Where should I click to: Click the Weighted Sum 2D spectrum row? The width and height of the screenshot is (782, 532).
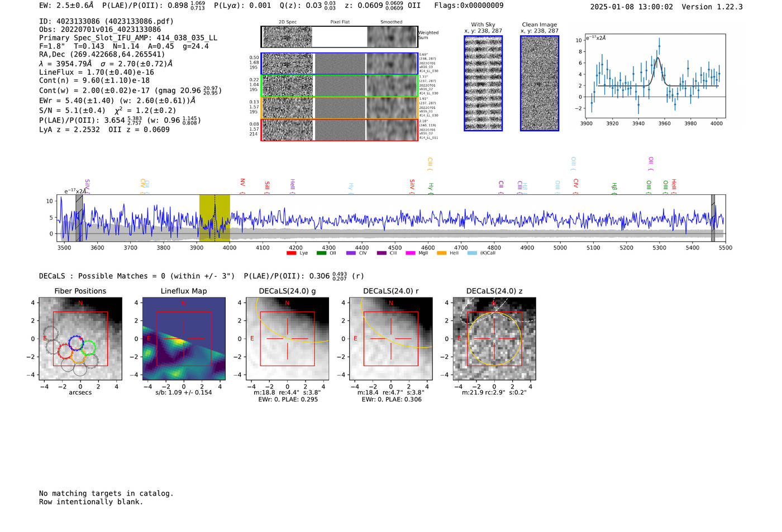340,37
